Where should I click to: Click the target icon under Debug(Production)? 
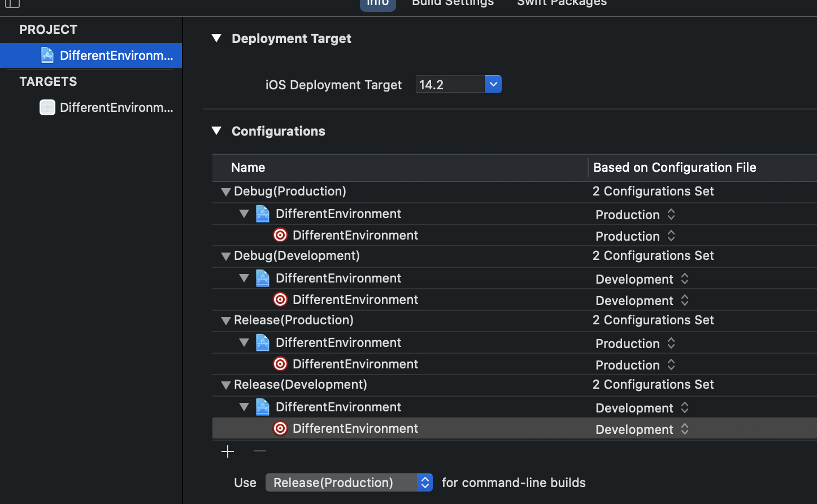click(280, 235)
